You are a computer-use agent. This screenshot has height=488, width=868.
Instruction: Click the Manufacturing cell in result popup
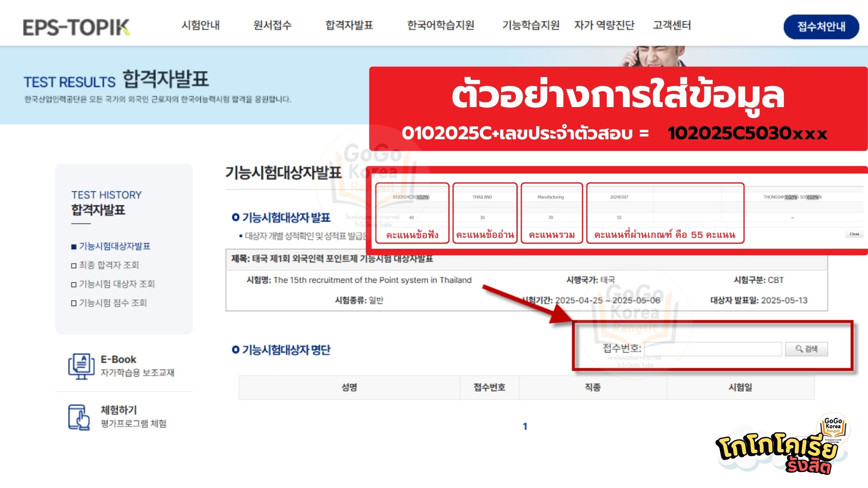click(x=551, y=197)
